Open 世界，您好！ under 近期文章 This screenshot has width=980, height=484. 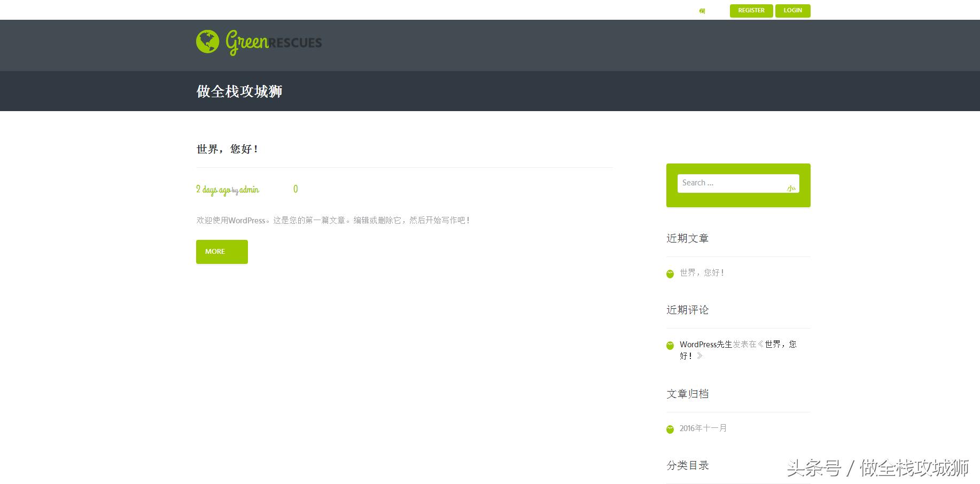pyautogui.click(x=702, y=272)
